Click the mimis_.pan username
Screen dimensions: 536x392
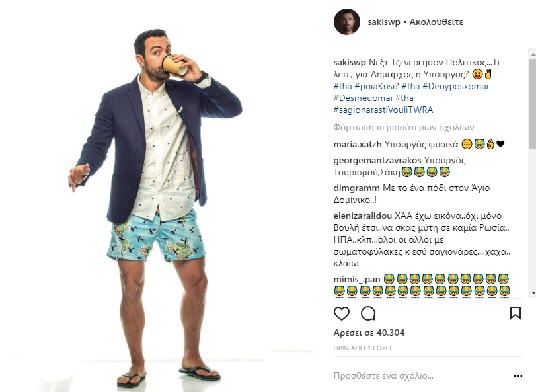356,278
